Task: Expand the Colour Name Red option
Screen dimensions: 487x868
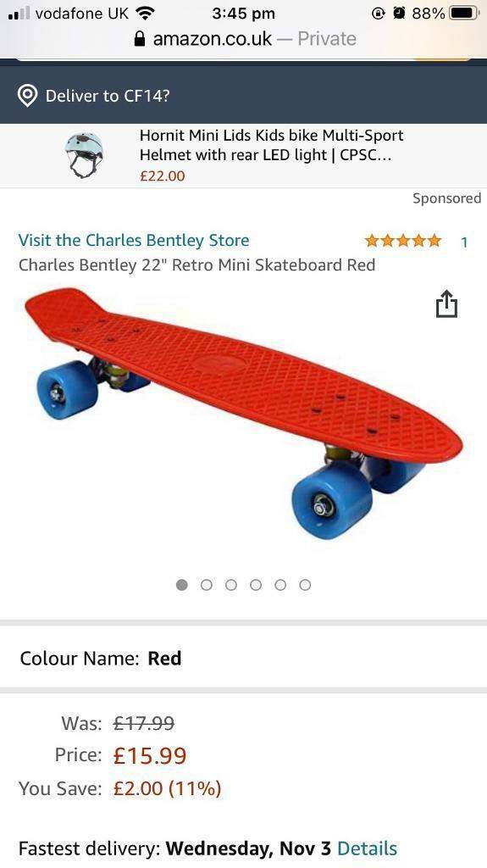Action: [x=244, y=658]
